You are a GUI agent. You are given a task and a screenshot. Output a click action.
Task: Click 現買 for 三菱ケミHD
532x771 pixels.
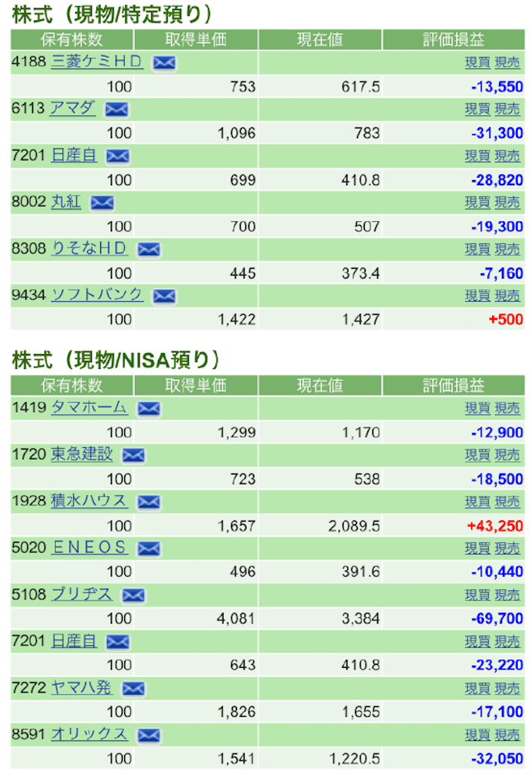point(478,63)
